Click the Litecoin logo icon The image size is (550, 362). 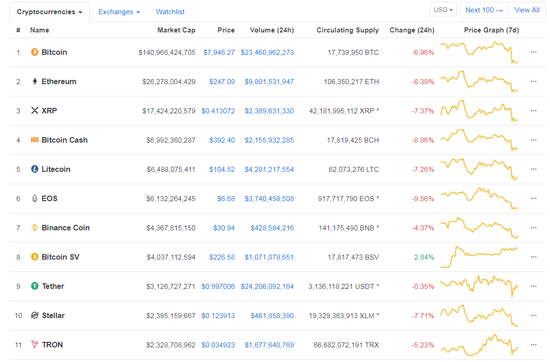(34, 169)
